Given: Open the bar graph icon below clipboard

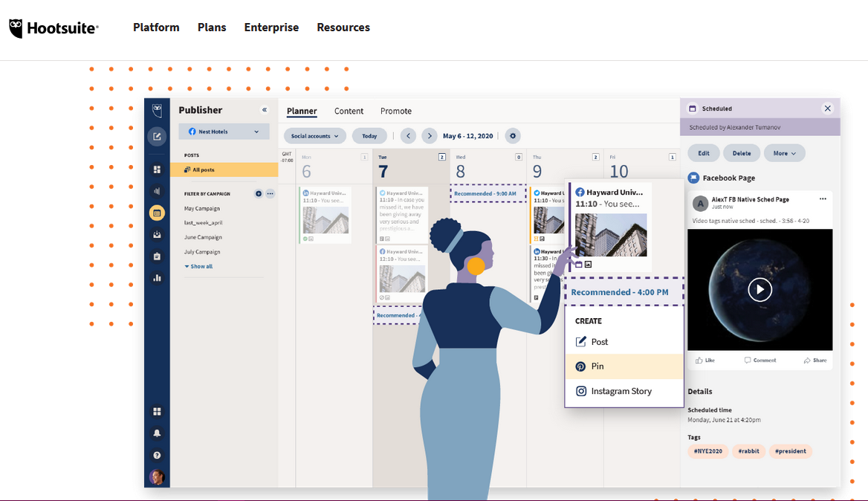Looking at the screenshot, I should [158, 278].
